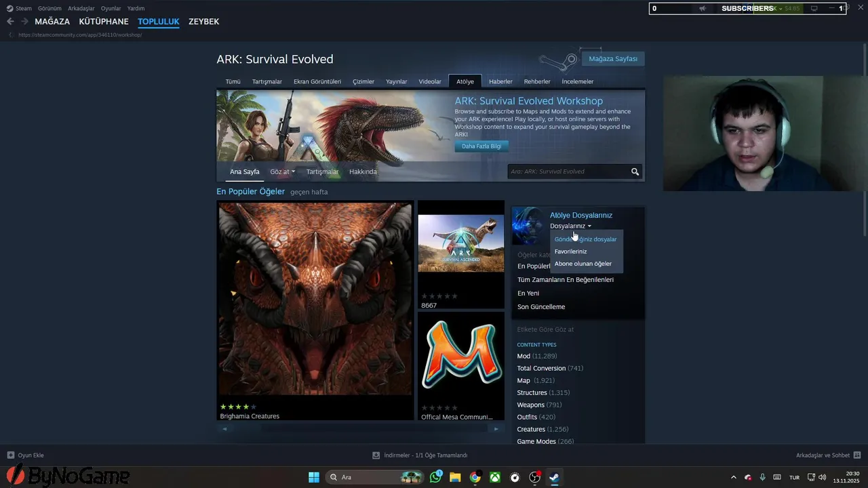Click the Oyun Ekle plus icon
This screenshot has width=868, height=488.
(10, 455)
